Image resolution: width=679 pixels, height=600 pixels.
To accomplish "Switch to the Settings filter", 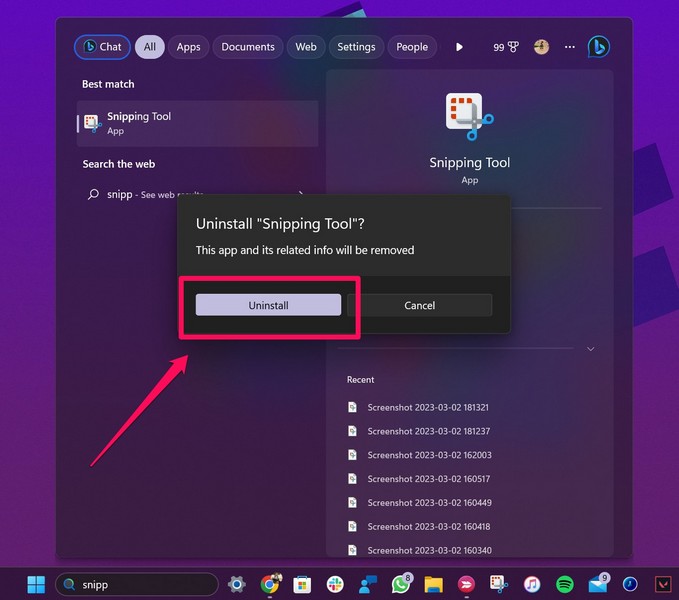I will [x=356, y=47].
